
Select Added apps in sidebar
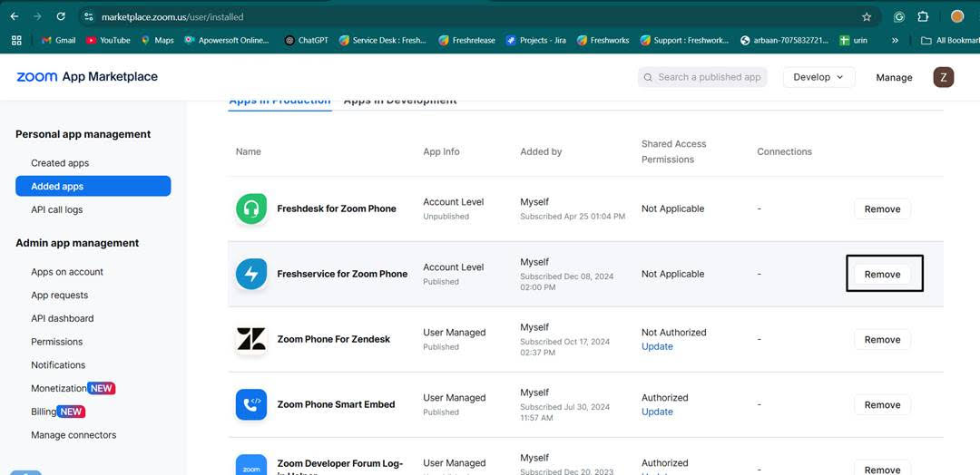click(x=93, y=186)
